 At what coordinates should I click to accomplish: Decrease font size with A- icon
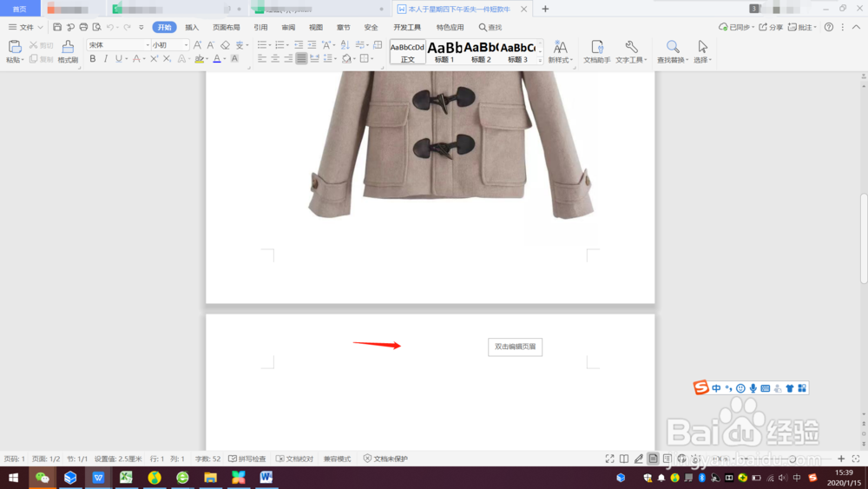[210, 45]
